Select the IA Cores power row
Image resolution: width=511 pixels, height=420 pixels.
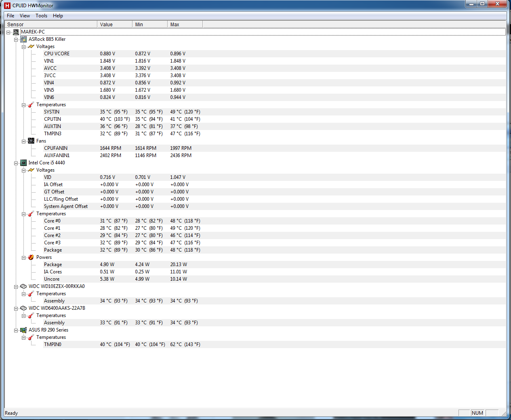click(275, 272)
